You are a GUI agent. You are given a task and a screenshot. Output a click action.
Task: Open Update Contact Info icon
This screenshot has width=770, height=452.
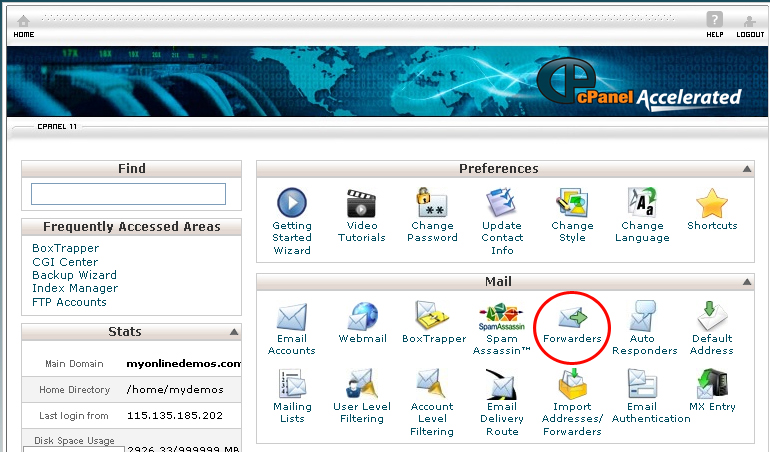[x=501, y=202]
